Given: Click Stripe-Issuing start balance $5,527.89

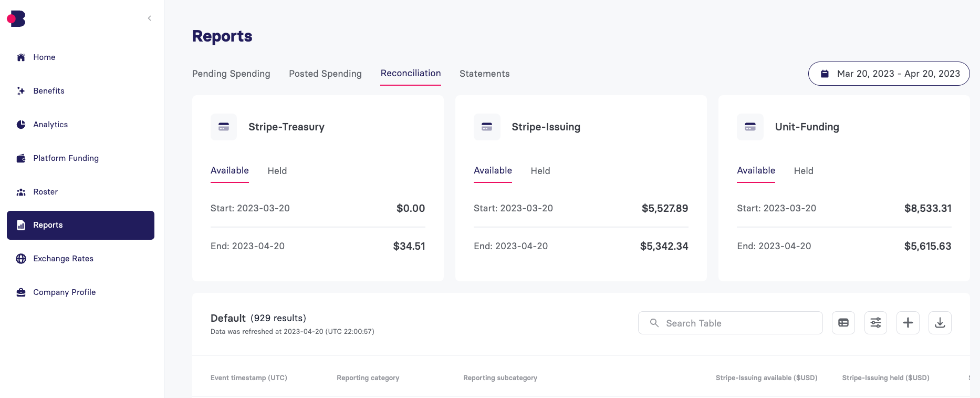Looking at the screenshot, I should pyautogui.click(x=665, y=208).
